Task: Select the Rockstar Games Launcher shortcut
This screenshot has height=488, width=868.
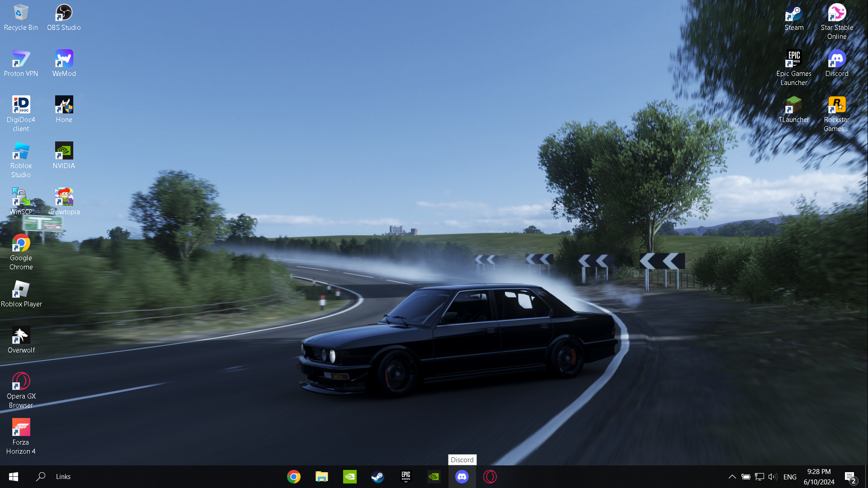Action: point(836,114)
